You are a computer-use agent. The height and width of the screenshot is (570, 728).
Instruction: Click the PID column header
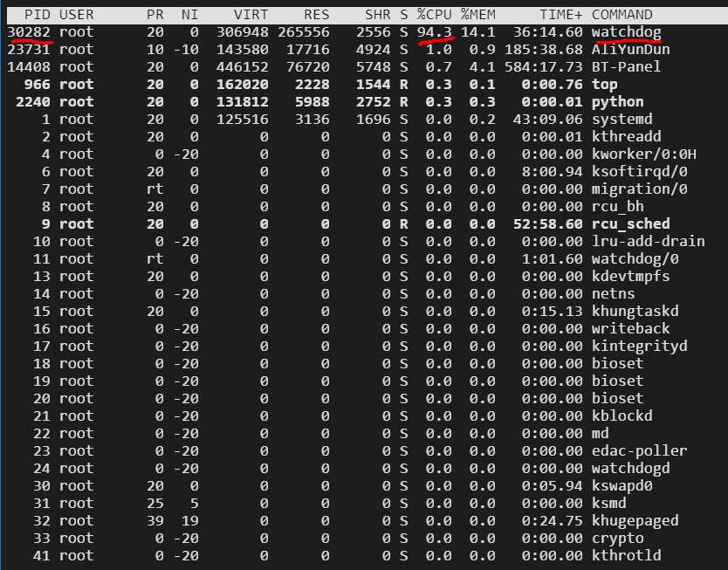pos(38,15)
